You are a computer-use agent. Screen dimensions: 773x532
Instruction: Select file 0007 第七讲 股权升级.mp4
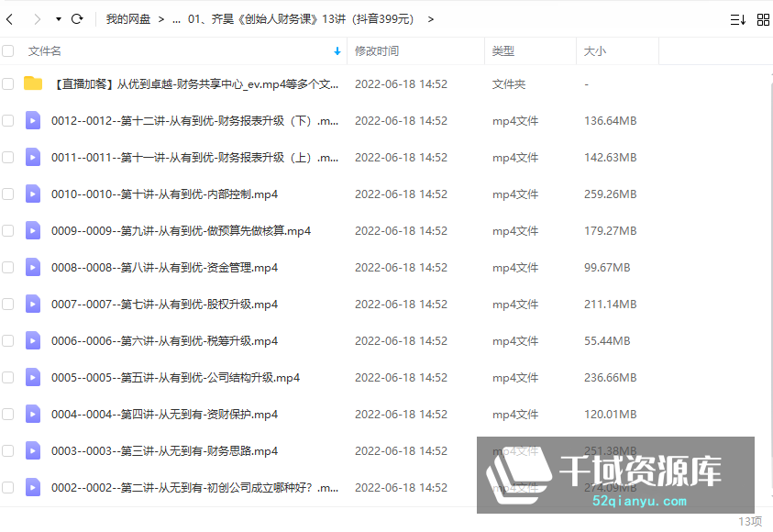click(x=164, y=305)
